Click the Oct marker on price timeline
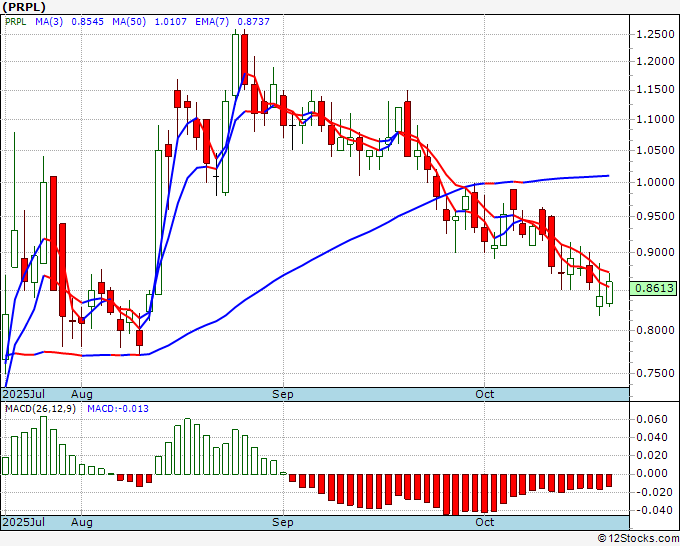 click(x=484, y=394)
